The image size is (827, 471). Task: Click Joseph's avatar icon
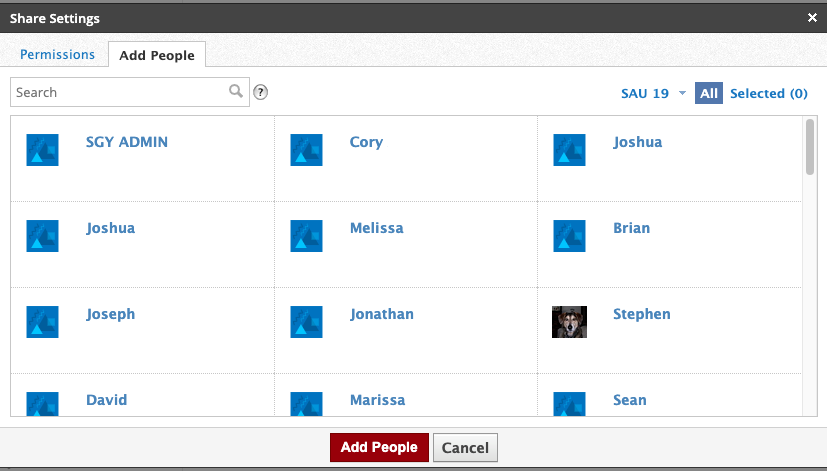pos(42,322)
